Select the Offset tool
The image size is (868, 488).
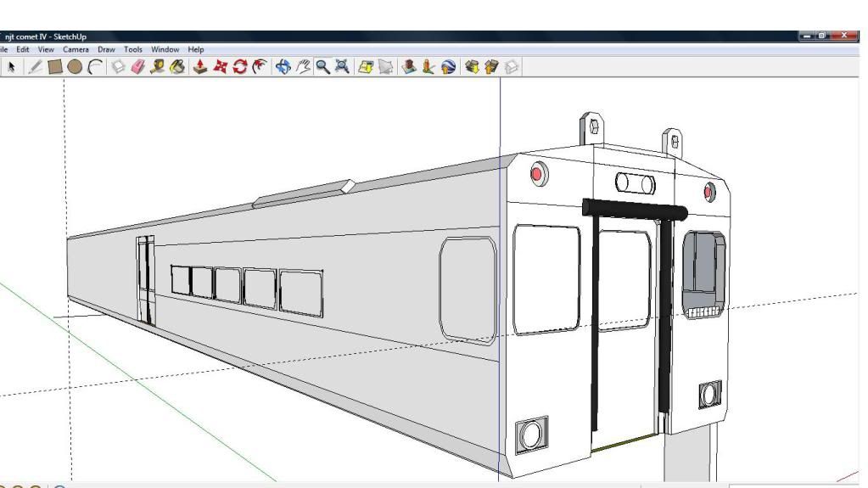pos(260,66)
